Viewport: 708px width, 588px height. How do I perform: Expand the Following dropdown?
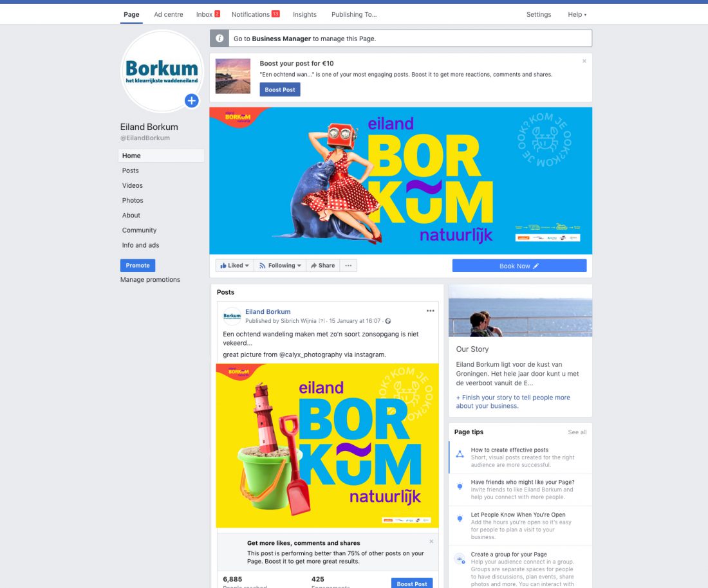tap(280, 266)
